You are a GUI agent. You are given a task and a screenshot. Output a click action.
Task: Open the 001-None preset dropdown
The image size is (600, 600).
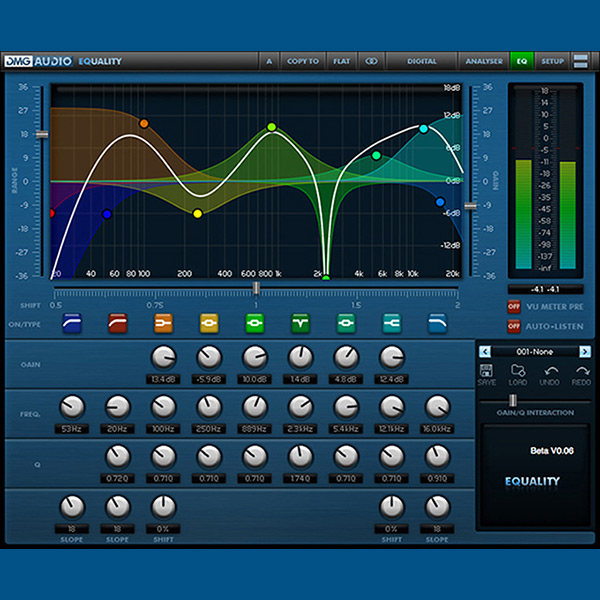click(x=534, y=351)
